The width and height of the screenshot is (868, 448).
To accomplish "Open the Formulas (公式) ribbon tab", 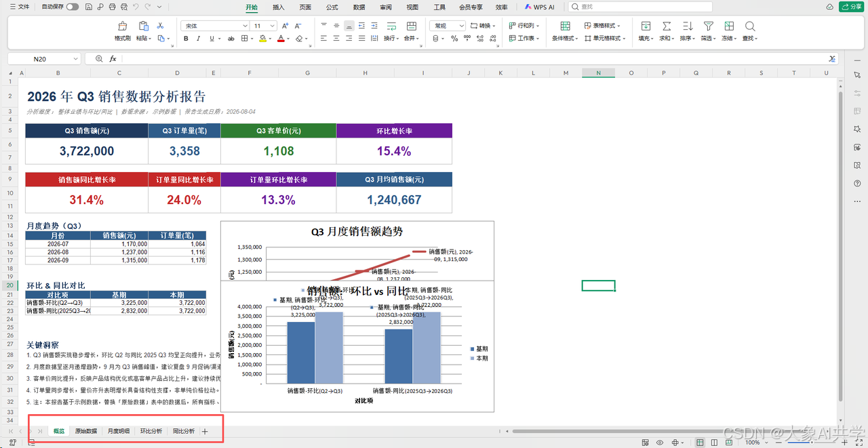I will (332, 7).
